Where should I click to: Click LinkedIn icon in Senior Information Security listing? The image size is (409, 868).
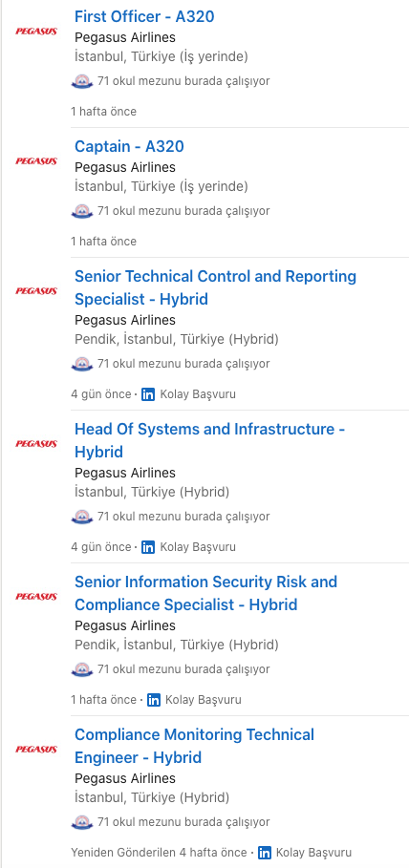[154, 700]
